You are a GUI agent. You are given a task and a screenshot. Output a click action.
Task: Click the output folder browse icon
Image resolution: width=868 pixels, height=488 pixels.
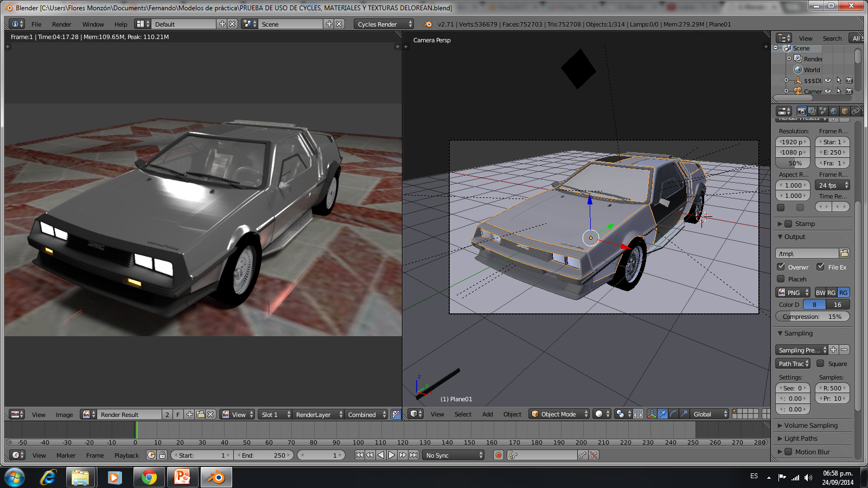pyautogui.click(x=844, y=253)
